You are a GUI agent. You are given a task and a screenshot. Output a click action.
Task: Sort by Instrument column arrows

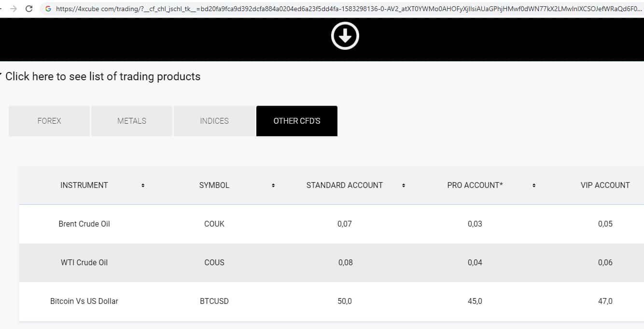(143, 186)
